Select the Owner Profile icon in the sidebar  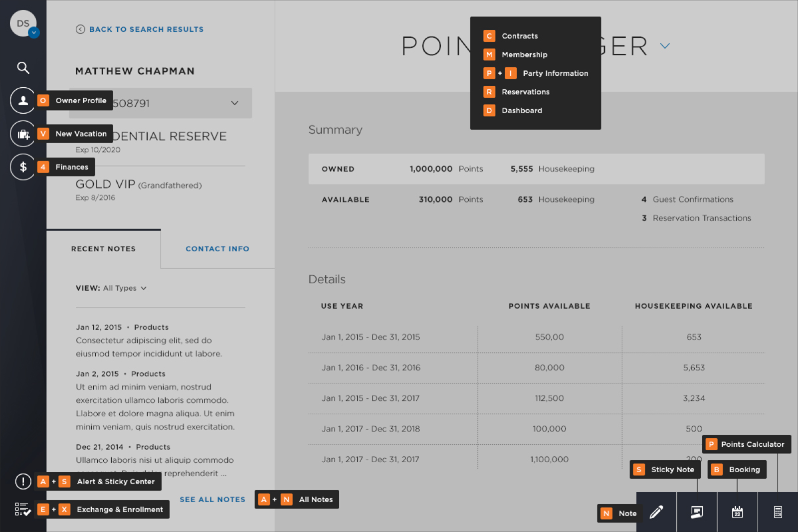click(x=22, y=100)
